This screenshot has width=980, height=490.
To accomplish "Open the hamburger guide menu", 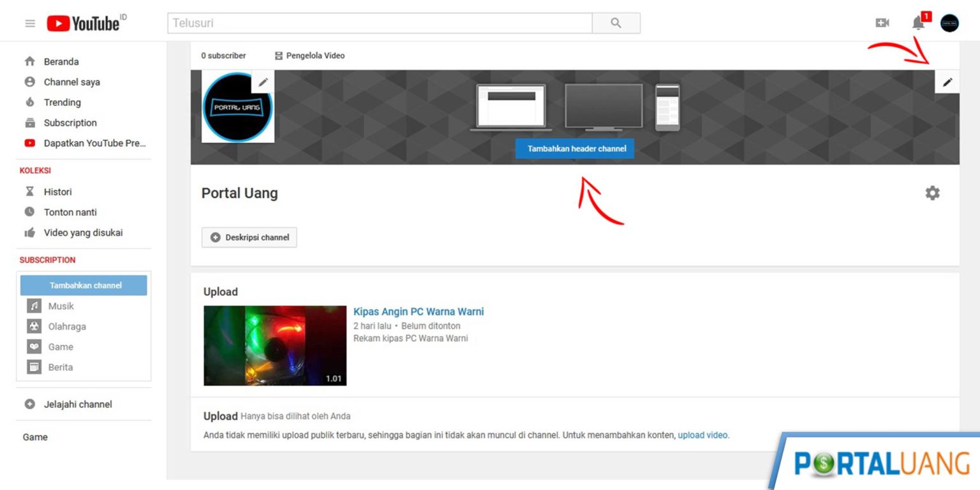I will tap(30, 24).
